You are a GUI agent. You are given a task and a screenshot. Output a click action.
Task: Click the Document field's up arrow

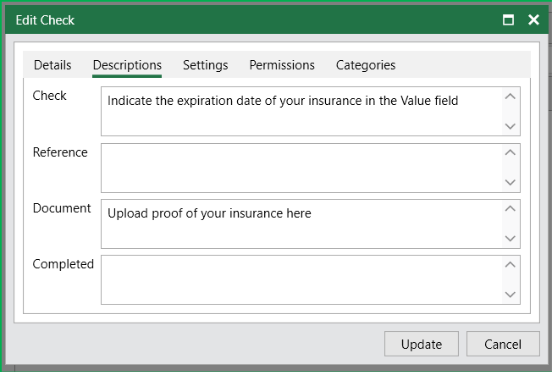510,209
